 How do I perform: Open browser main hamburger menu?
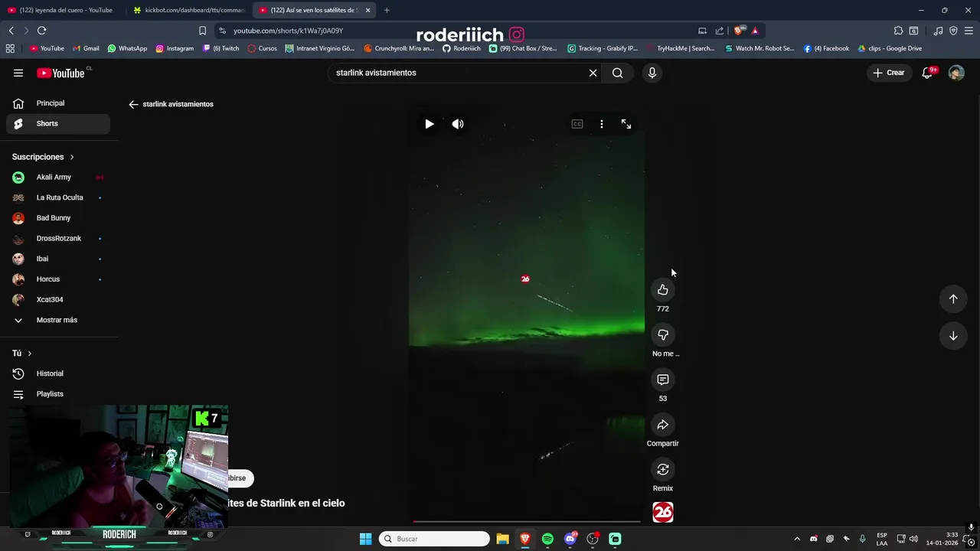click(969, 31)
